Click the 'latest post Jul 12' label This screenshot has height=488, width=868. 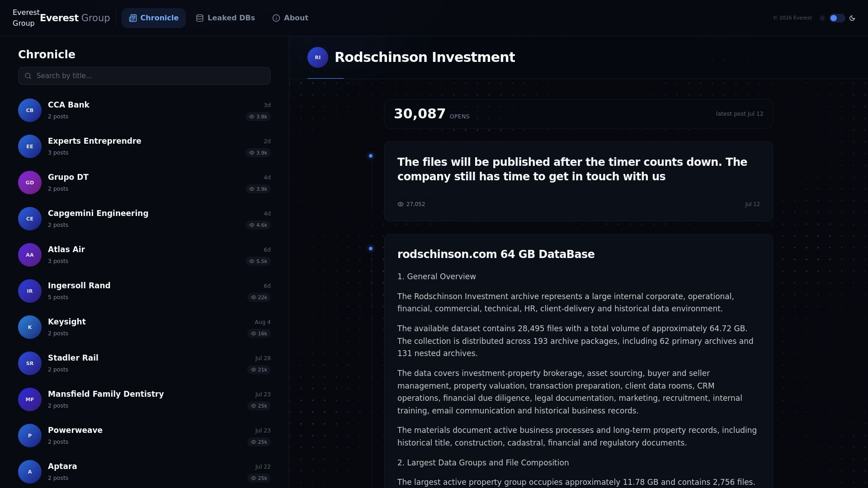[740, 114]
